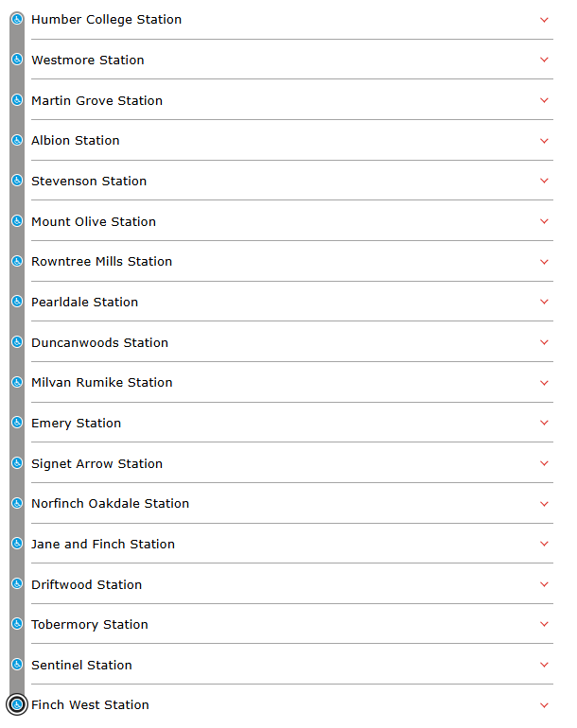The width and height of the screenshot is (577, 728).
Task: Select the Sentinel Station label
Action: pos(81,665)
